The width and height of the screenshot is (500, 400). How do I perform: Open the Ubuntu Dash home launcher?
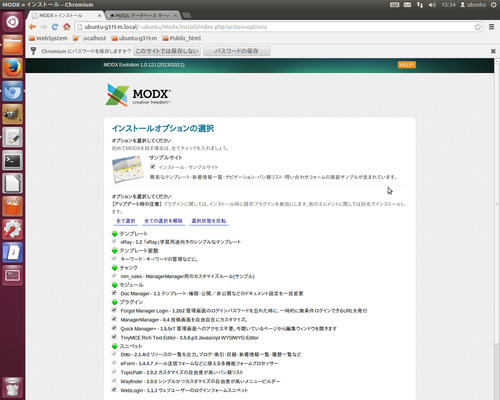13,22
